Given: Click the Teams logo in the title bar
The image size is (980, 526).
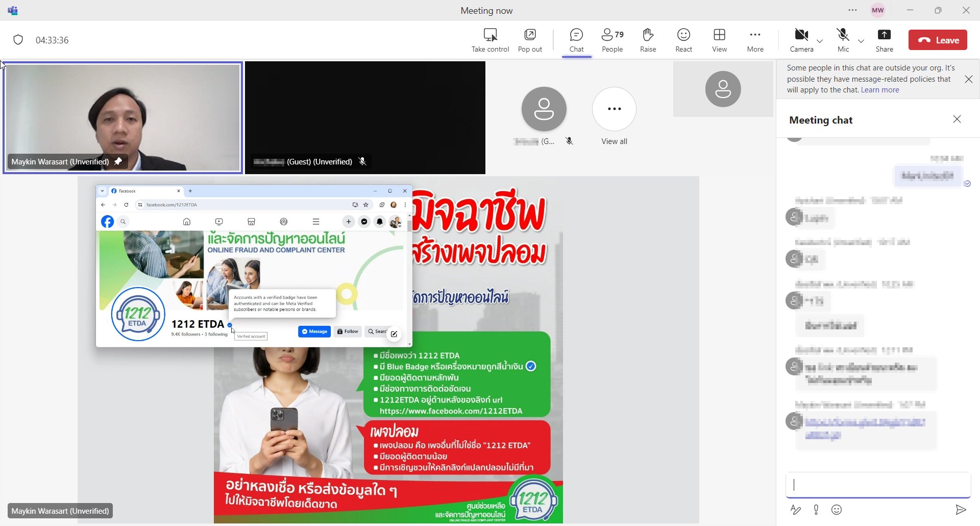Looking at the screenshot, I should [x=13, y=10].
